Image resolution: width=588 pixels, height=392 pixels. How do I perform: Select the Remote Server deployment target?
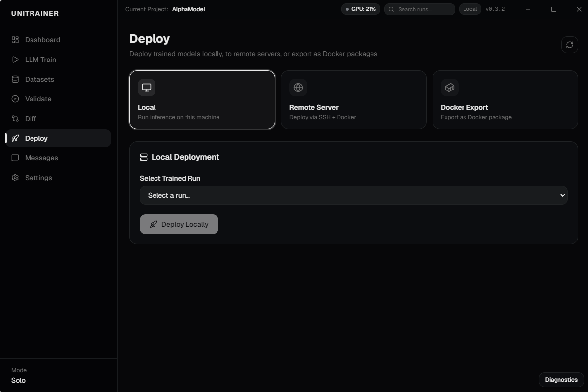[x=353, y=100]
